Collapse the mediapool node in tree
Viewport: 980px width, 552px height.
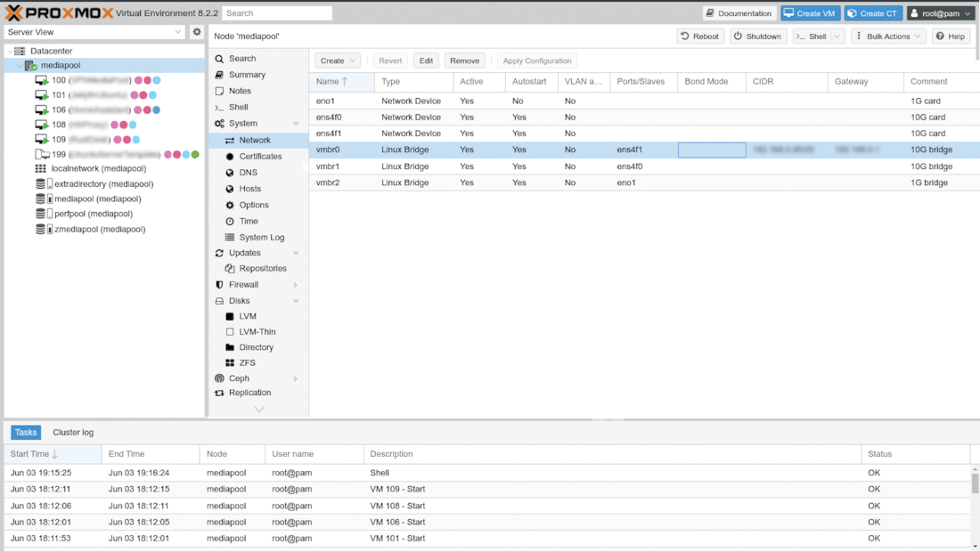[x=20, y=66]
